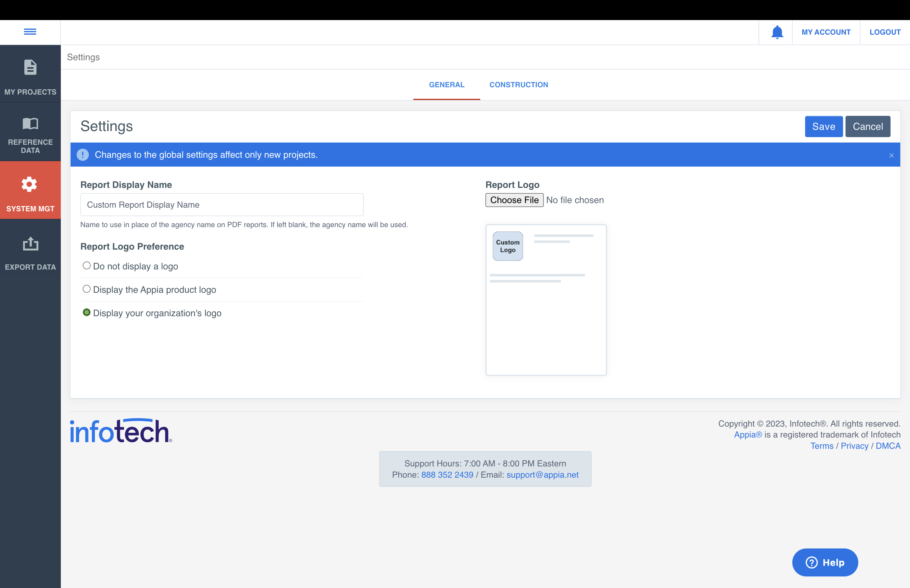Select Display the Appia product logo
910x588 pixels.
(x=87, y=289)
